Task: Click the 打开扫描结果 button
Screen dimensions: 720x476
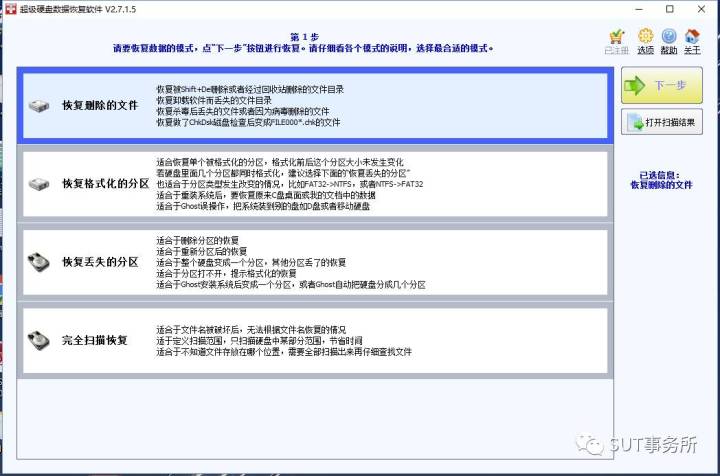Action: (x=662, y=122)
